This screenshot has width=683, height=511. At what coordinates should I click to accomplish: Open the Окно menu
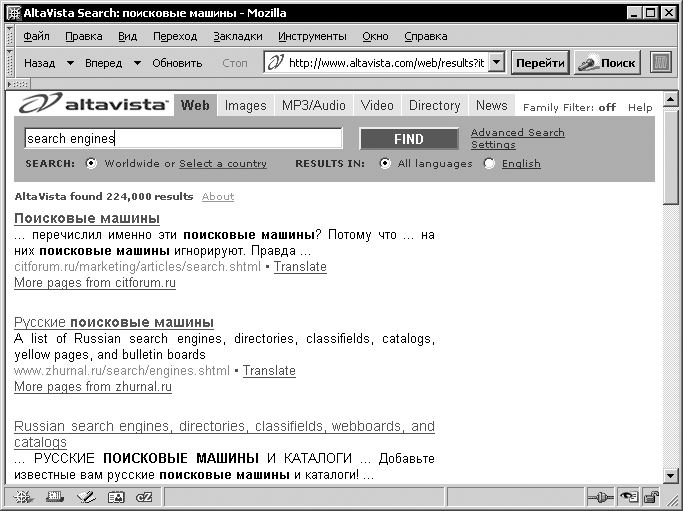375,36
